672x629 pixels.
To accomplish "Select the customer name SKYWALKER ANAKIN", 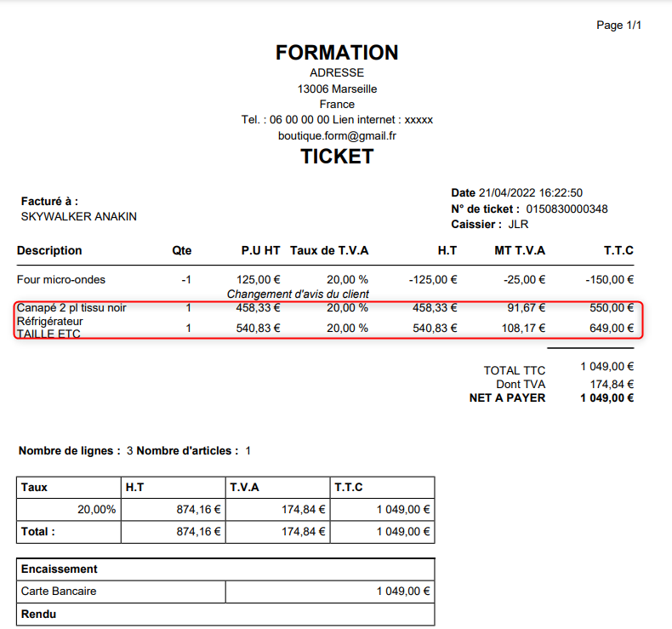I will (x=78, y=216).
